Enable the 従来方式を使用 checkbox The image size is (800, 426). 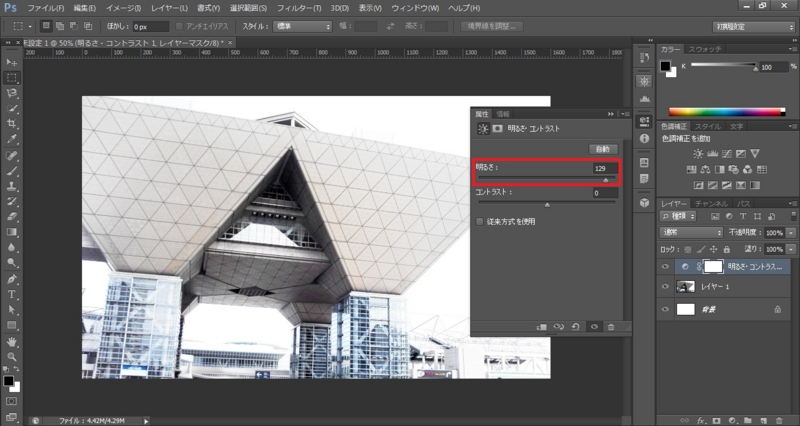480,222
